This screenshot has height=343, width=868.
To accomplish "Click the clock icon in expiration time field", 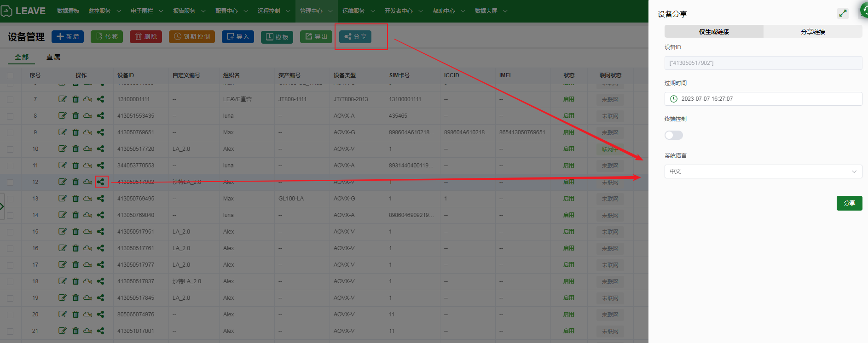I will [674, 99].
